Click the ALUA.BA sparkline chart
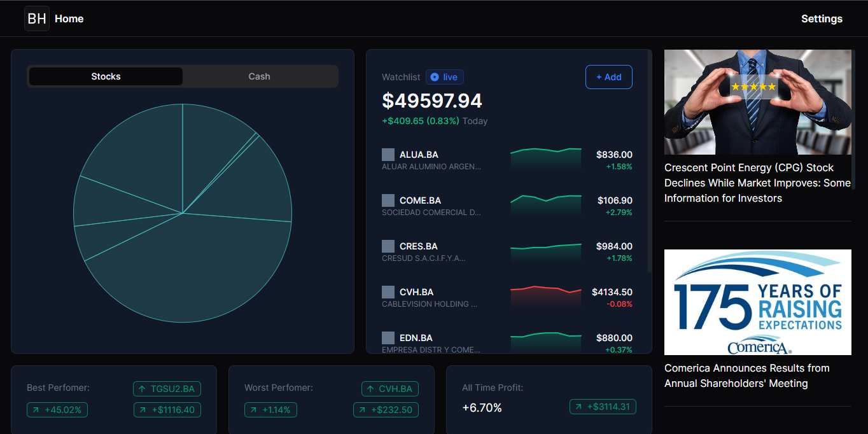Image resolution: width=868 pixels, height=434 pixels. click(x=546, y=159)
